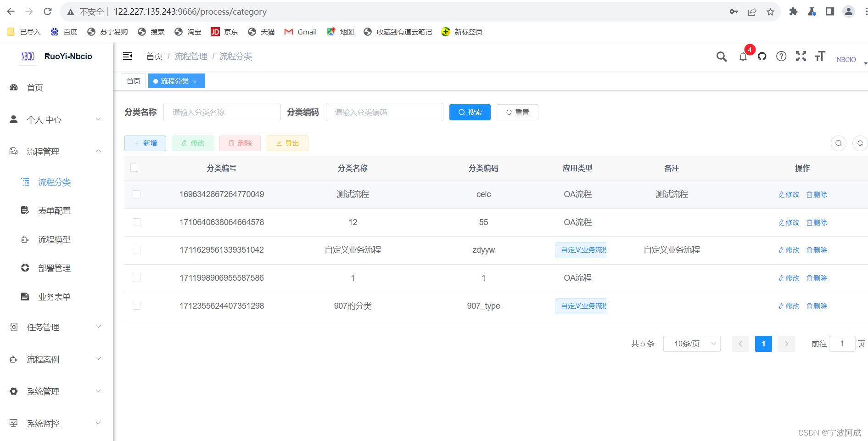Click 首页 in the breadcrumb

pos(154,56)
